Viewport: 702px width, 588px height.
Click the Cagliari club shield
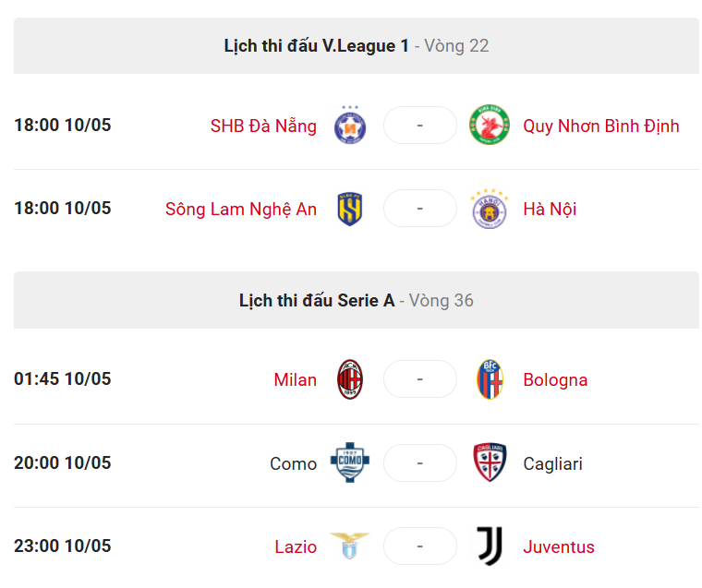click(490, 462)
